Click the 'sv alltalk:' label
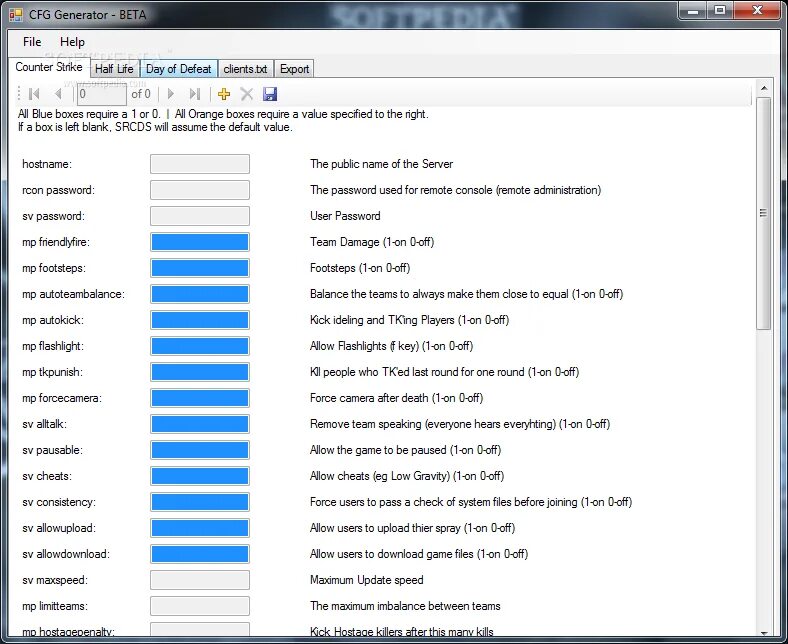 [x=44, y=424]
